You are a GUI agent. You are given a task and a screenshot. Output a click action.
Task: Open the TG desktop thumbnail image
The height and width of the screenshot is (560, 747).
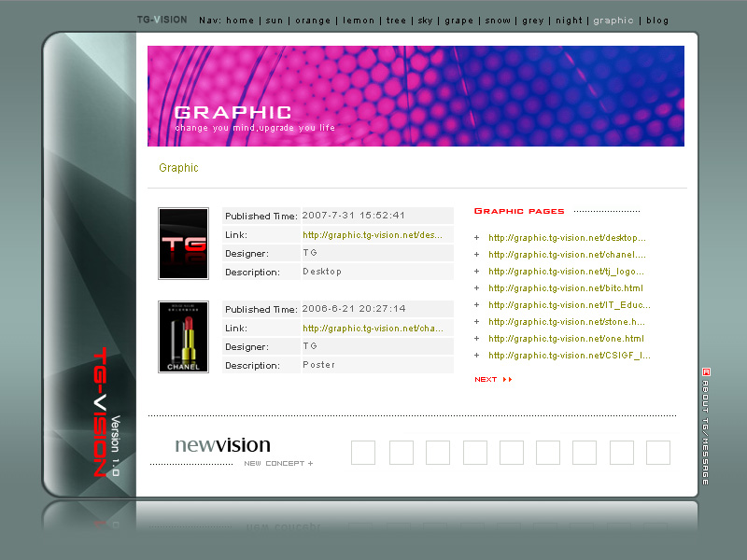183,244
